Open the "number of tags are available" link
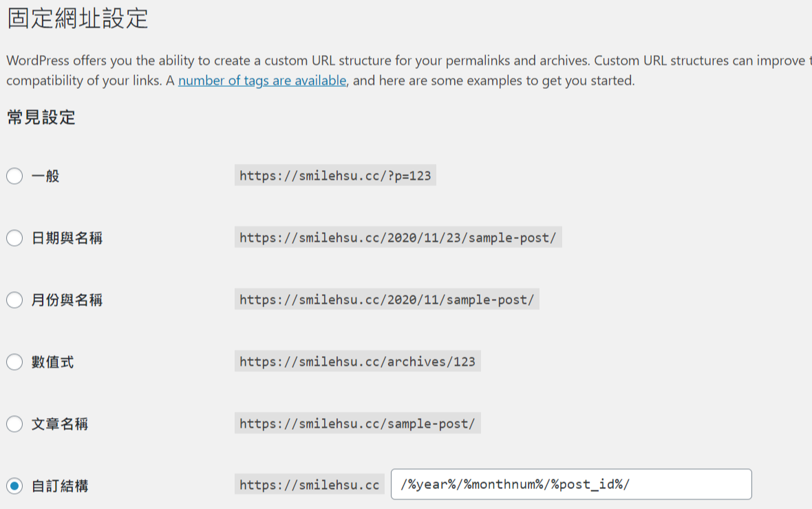Viewport: 812px width, 509px height. click(261, 81)
